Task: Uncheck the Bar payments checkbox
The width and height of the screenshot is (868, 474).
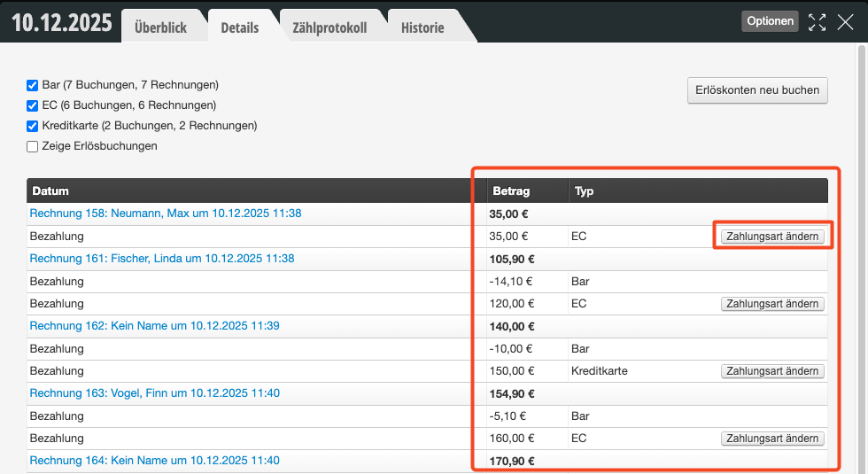Action: [x=33, y=85]
